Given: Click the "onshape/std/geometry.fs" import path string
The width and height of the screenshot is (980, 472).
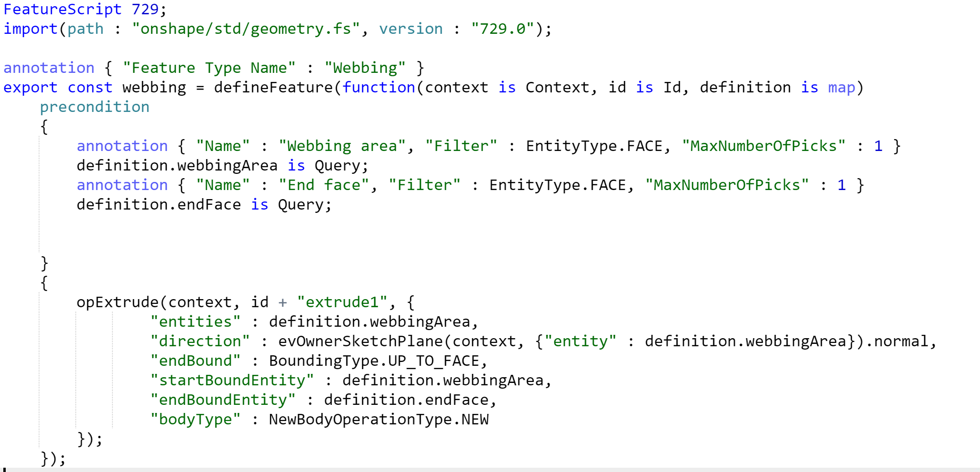Looking at the screenshot, I should [246, 29].
